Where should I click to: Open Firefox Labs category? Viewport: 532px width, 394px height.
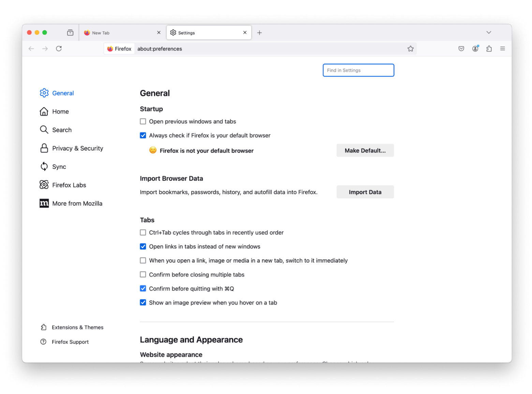click(69, 185)
